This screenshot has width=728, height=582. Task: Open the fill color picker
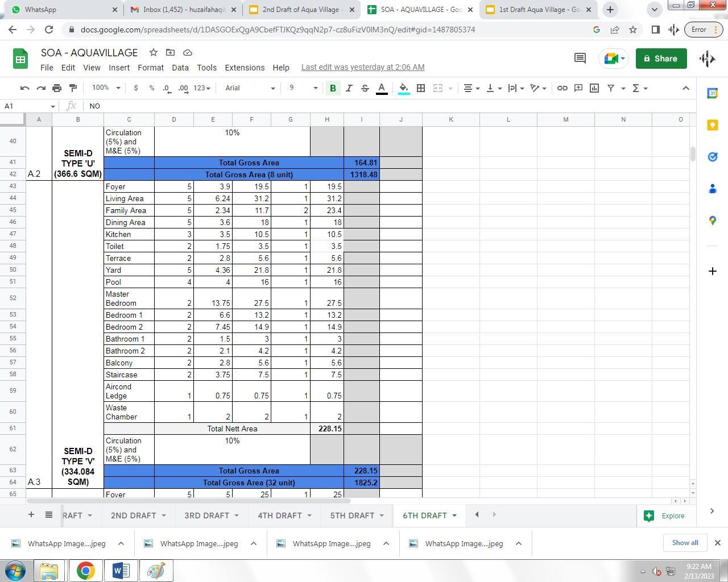[x=404, y=88]
